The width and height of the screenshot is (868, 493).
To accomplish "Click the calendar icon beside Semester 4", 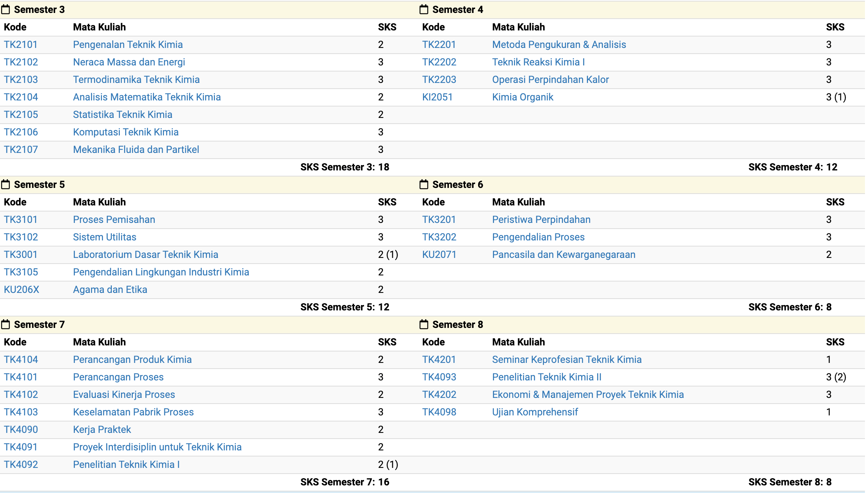I will tap(424, 10).
